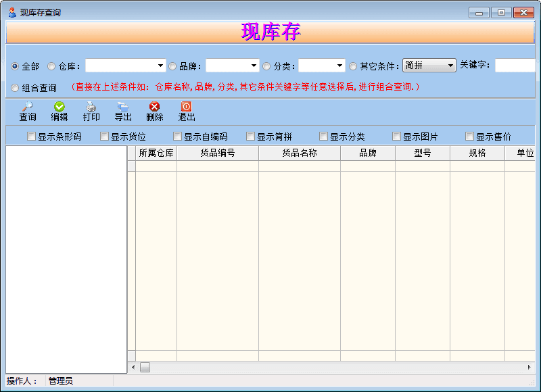Click the 所属仓库 column header

[156, 153]
